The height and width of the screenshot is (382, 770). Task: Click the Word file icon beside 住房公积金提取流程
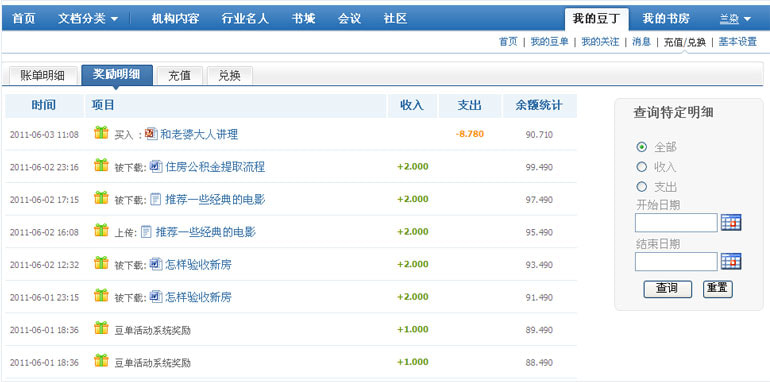point(156,166)
